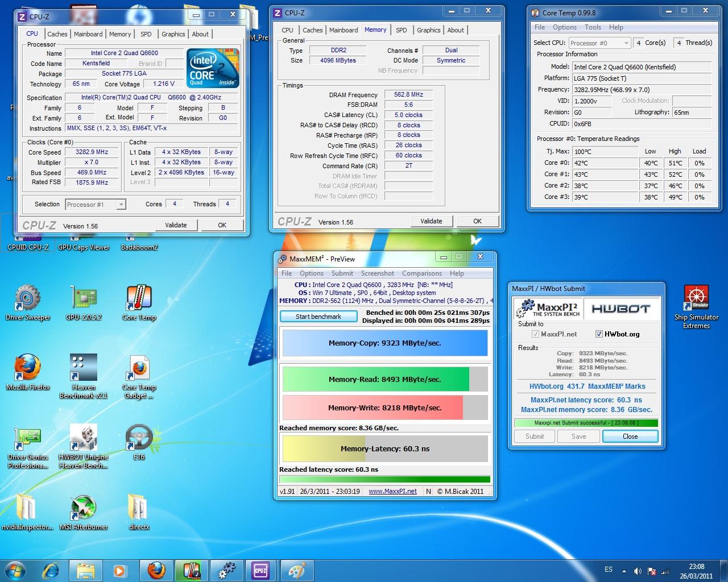Click the Memory-Read result bar
728x582 pixels.
click(x=385, y=379)
